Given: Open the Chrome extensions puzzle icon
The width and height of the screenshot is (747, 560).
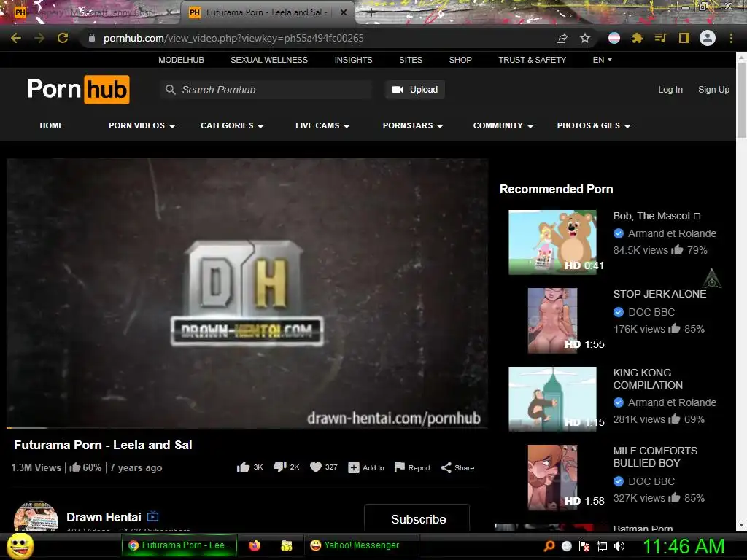Looking at the screenshot, I should tap(638, 38).
